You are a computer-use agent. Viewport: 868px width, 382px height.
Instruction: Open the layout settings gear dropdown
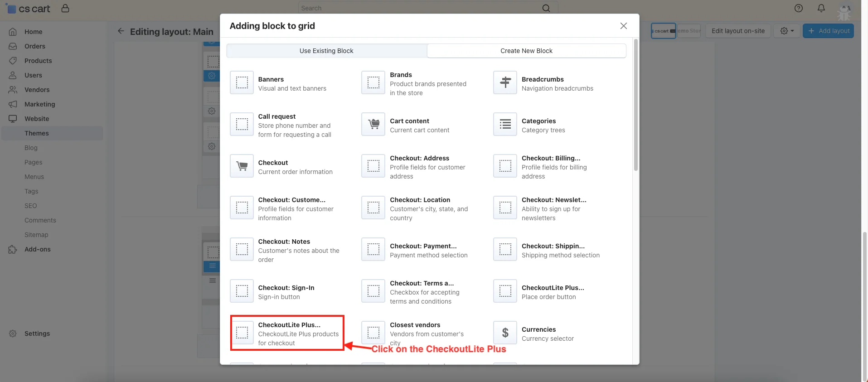tap(787, 31)
